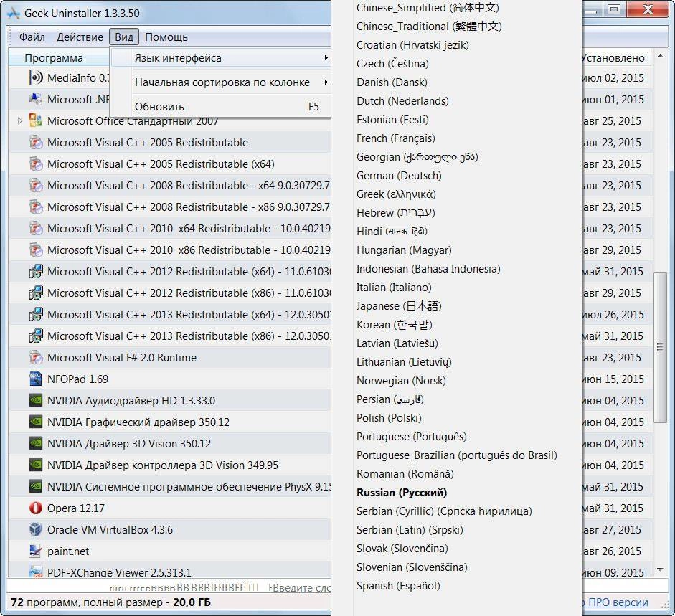Choose Обновить from the Вид menu

[x=220, y=106]
